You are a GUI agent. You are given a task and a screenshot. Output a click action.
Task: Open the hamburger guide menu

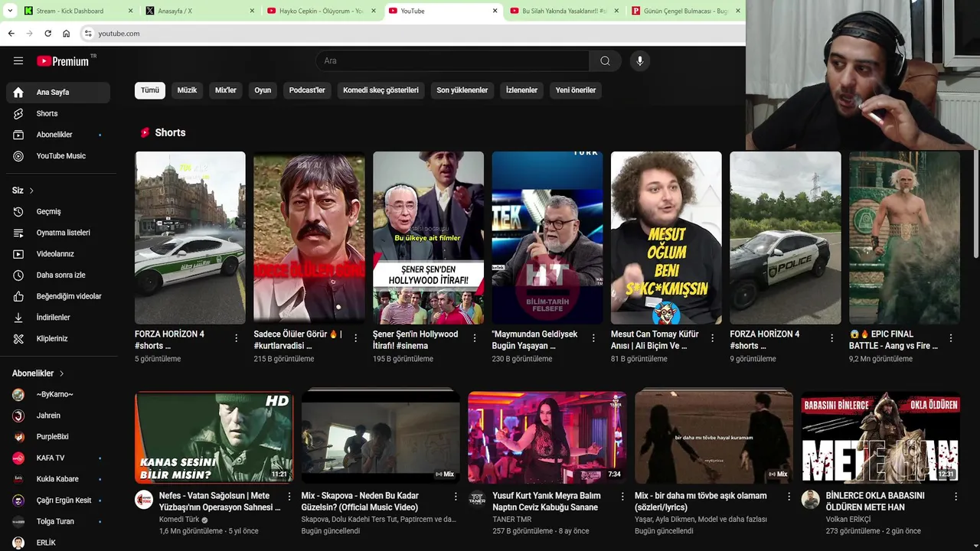click(18, 61)
